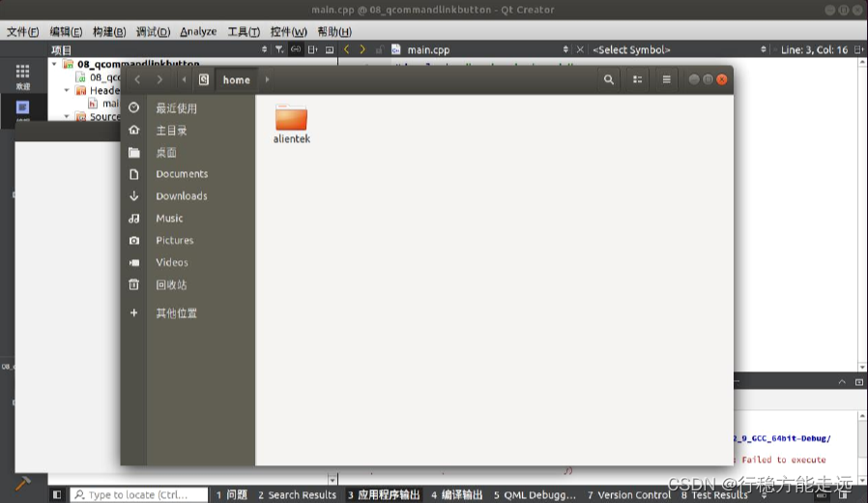
Task: Toggle synchronize with editor link icon
Action: 296,50
